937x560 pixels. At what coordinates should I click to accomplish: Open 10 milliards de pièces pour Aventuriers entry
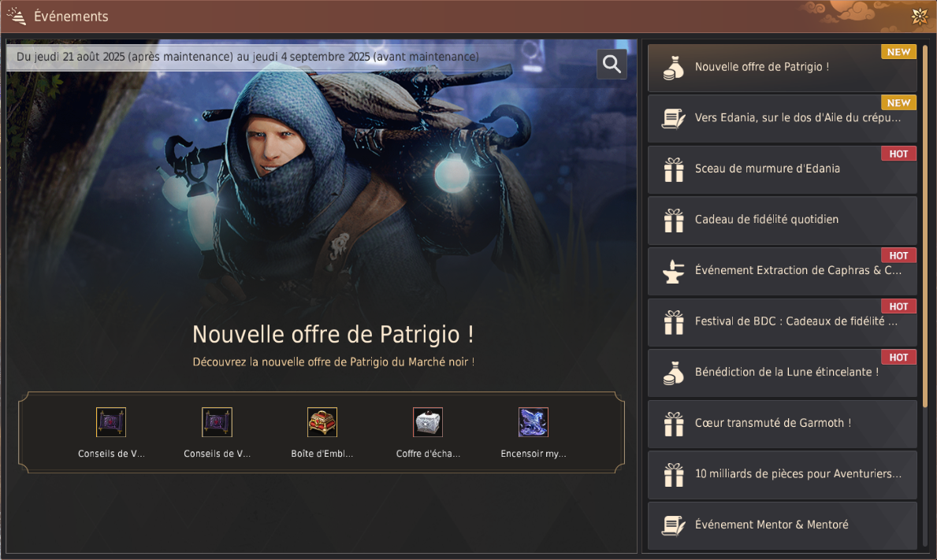(x=783, y=475)
